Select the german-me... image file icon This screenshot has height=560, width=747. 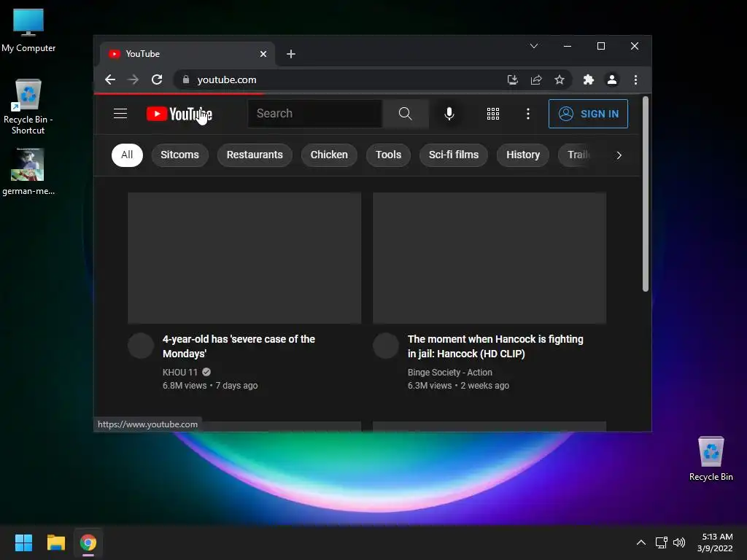[x=28, y=172]
